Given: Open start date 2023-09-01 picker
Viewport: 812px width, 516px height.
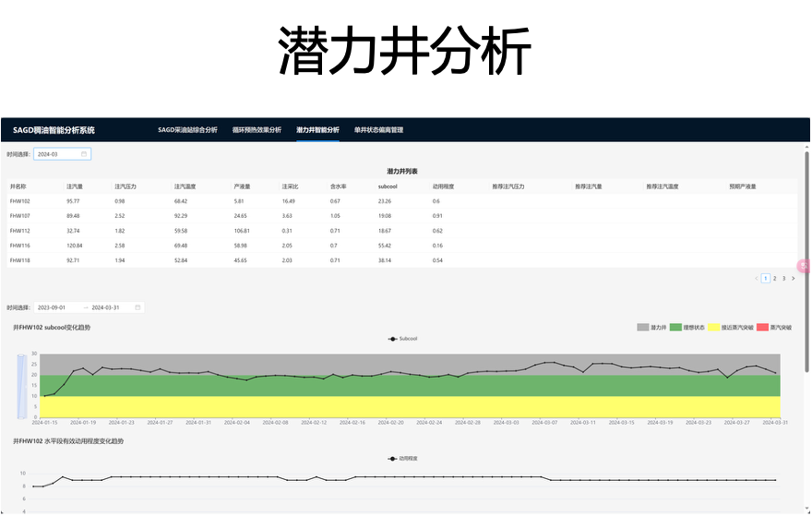Looking at the screenshot, I should point(55,307).
